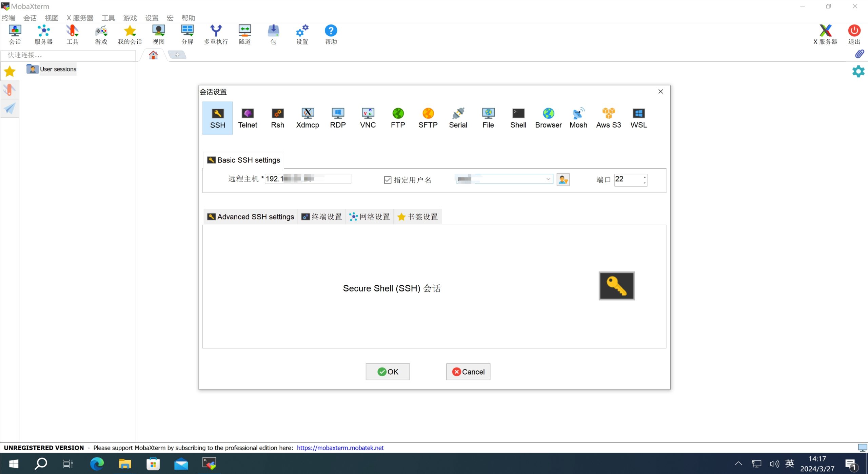Select the Shell session icon
This screenshot has width=868, height=474.
tap(518, 118)
